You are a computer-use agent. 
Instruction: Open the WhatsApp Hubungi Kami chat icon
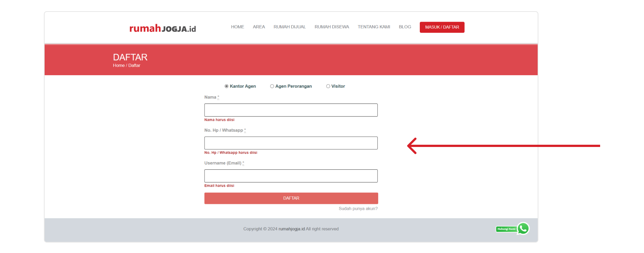pos(523,228)
